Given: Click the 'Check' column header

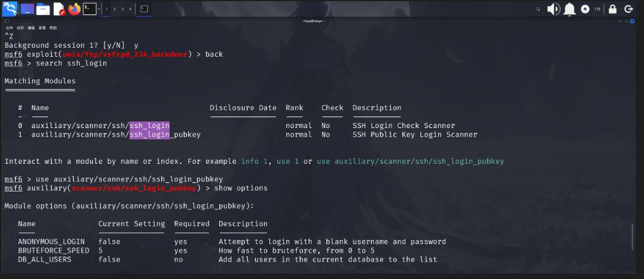Looking at the screenshot, I should [x=332, y=108].
